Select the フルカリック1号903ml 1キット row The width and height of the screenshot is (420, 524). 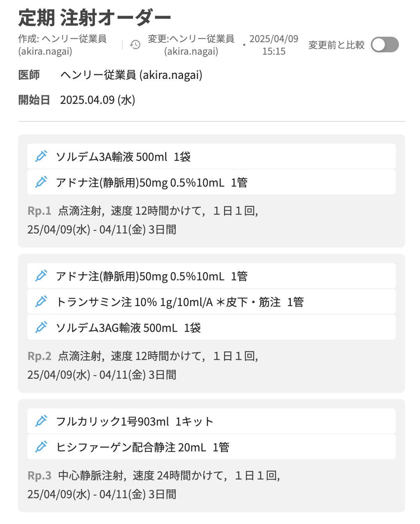211,421
